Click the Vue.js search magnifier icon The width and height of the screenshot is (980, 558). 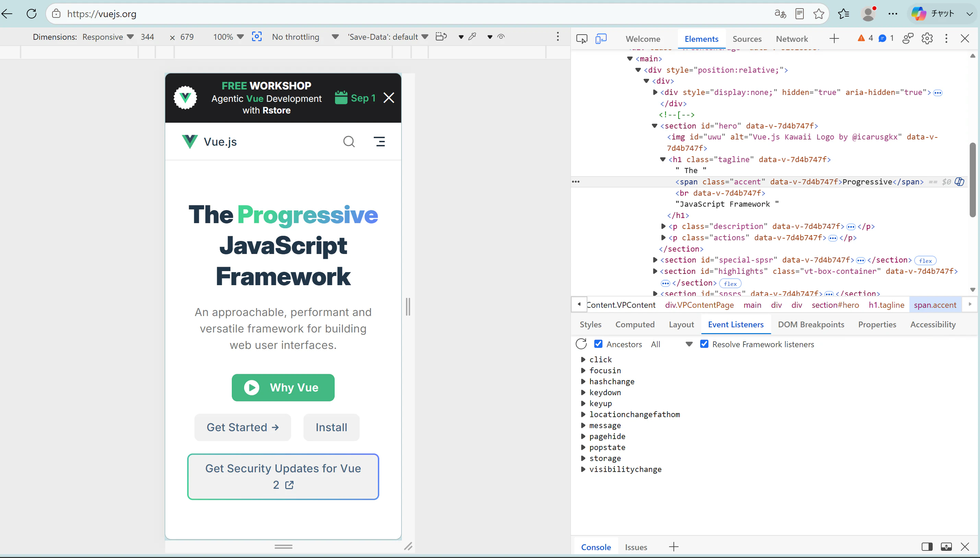point(348,142)
